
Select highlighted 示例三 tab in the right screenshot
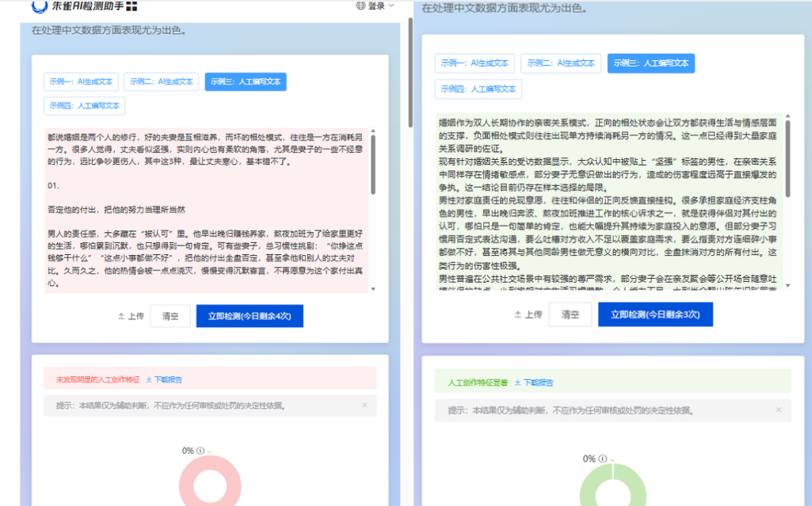[651, 63]
